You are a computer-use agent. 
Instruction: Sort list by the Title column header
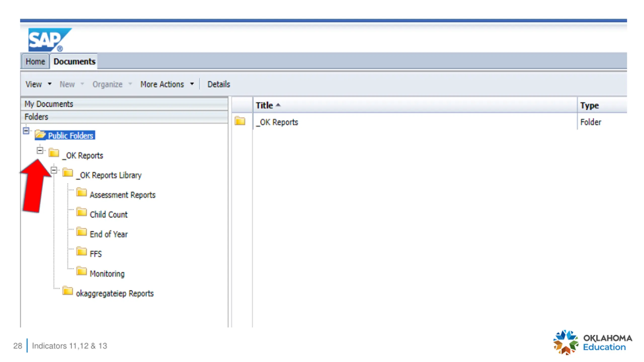(x=415, y=105)
